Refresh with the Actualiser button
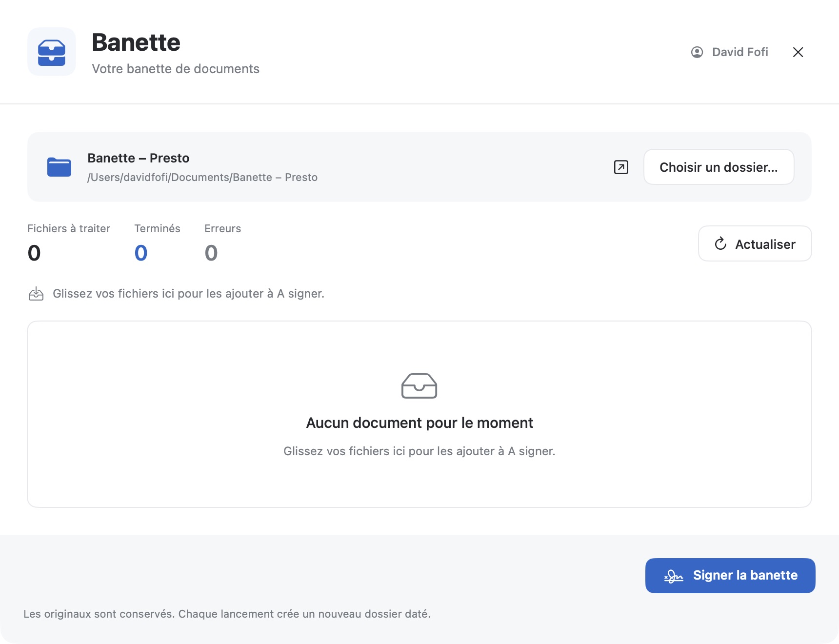839x644 pixels. (x=755, y=243)
